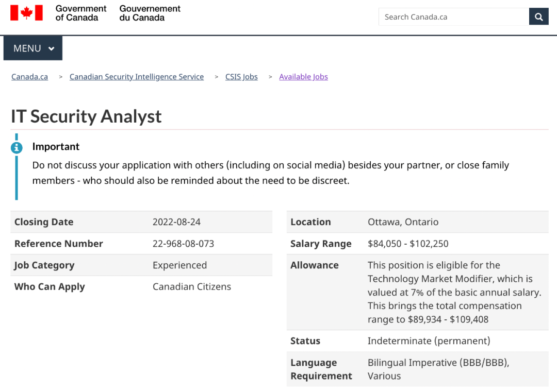Go to the Canada.ca breadcrumb link
The width and height of the screenshot is (557, 392).
[30, 77]
